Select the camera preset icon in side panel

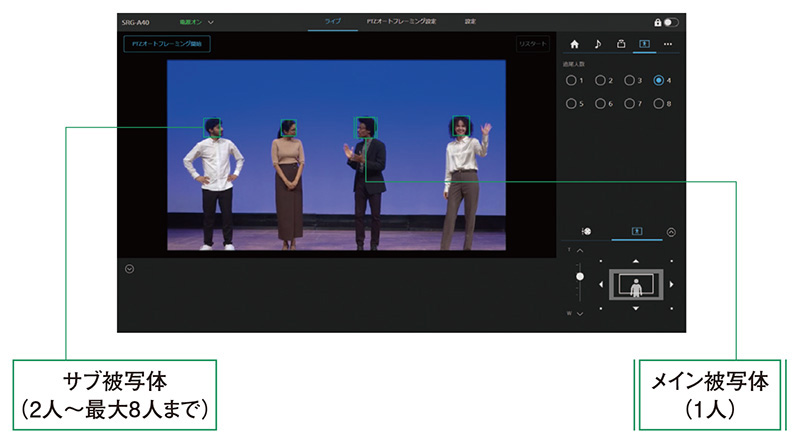coord(620,44)
